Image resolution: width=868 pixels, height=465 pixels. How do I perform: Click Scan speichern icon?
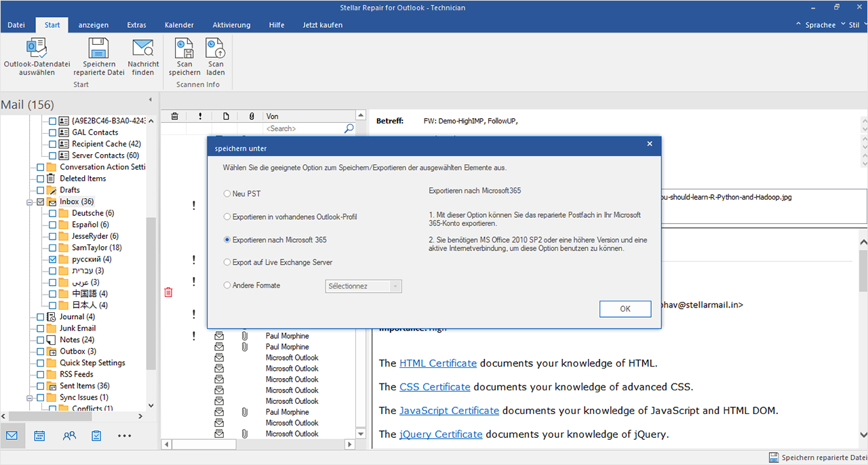coord(184,48)
